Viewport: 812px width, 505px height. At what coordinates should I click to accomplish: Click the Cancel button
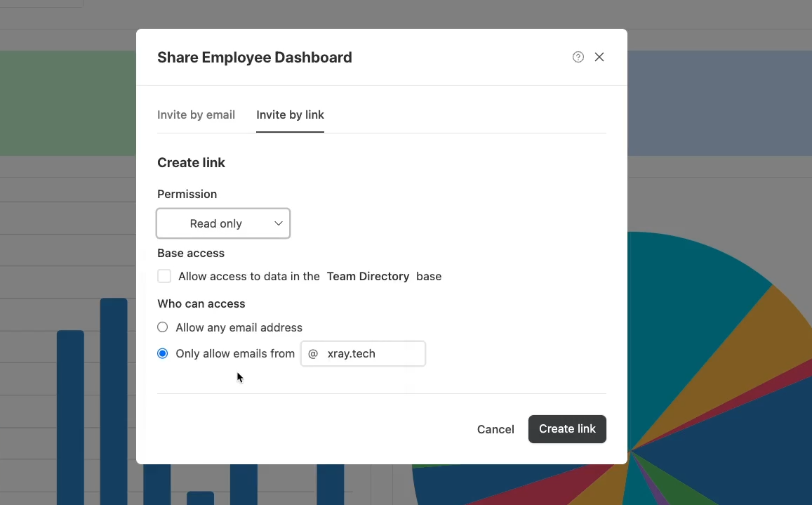[495, 429]
